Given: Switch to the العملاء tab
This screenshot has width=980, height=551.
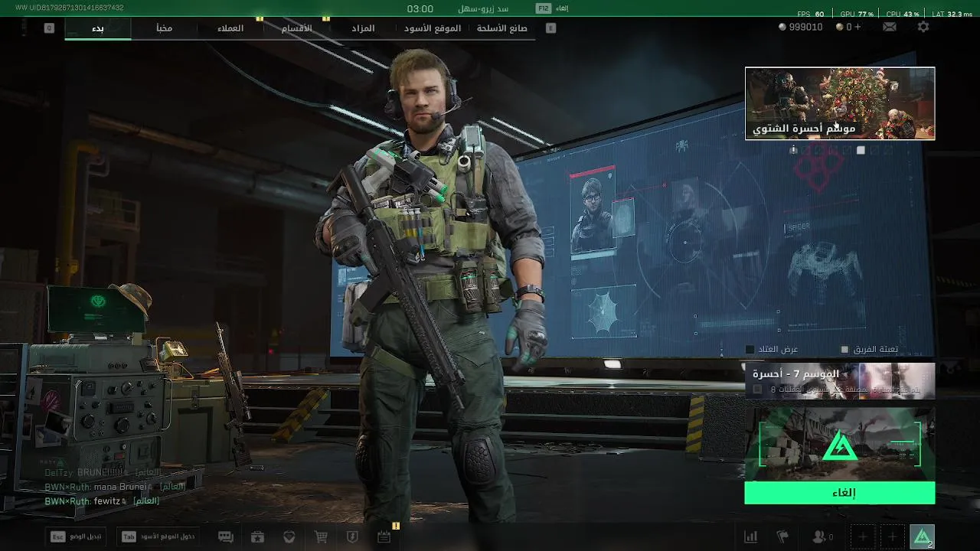Looking at the screenshot, I should coord(230,28).
